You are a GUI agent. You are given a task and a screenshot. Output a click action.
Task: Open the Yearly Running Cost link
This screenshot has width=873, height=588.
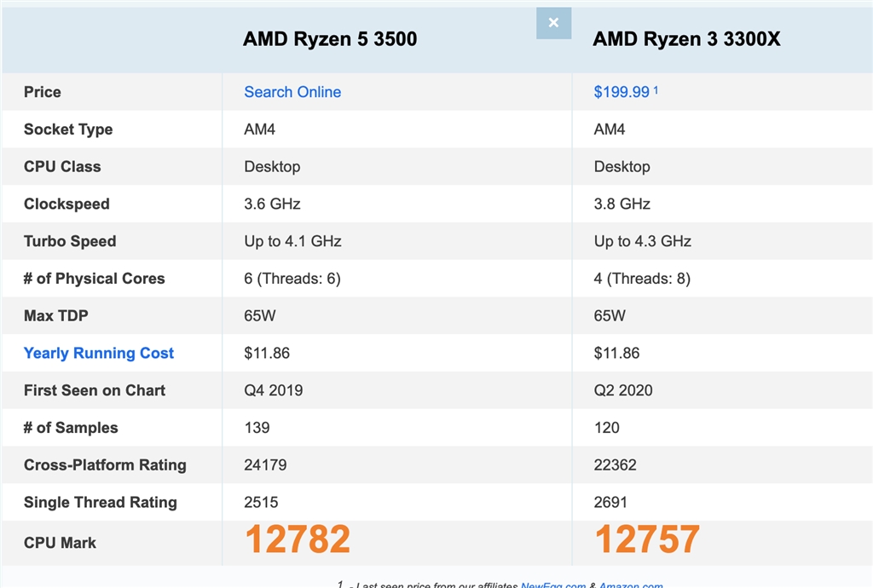[x=99, y=353]
